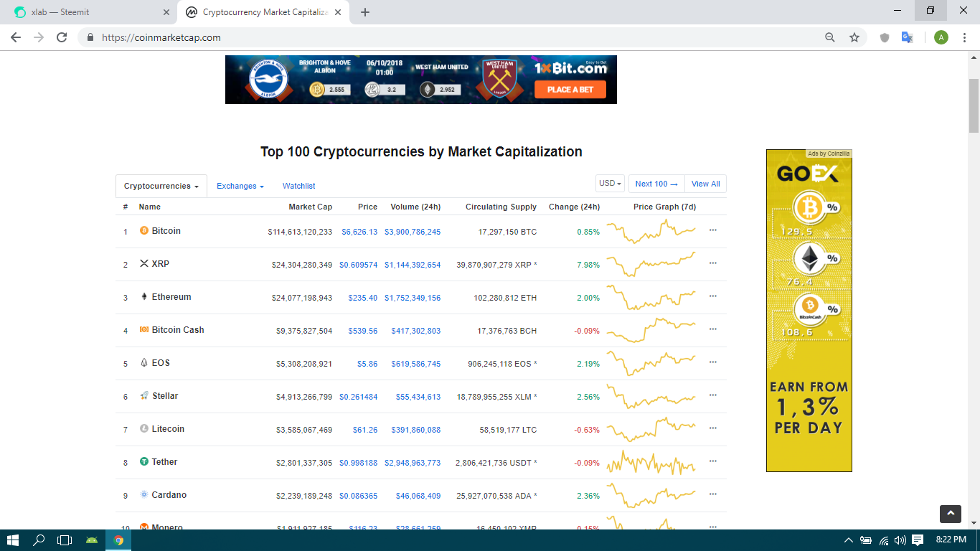Click the Ethereum logo icon

(144, 297)
